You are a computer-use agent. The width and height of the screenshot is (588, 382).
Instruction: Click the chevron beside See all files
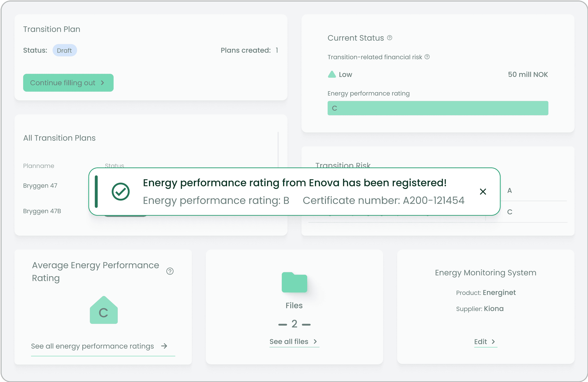click(315, 342)
